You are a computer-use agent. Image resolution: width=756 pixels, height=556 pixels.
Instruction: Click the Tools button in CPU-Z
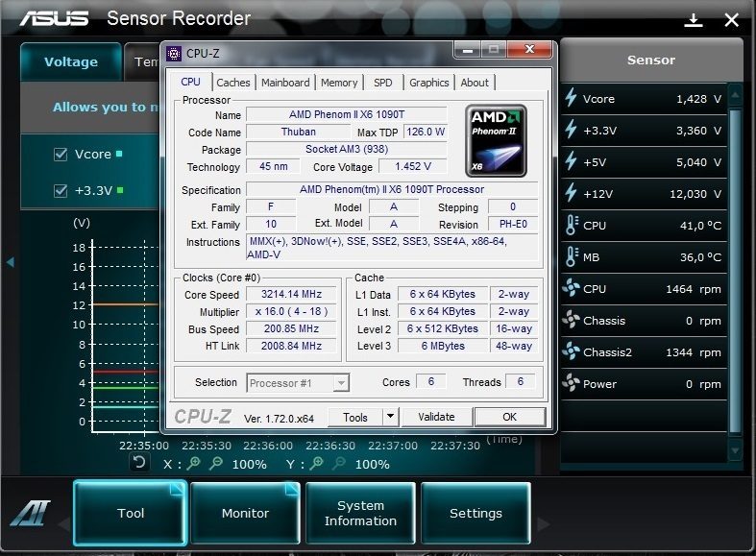click(355, 418)
